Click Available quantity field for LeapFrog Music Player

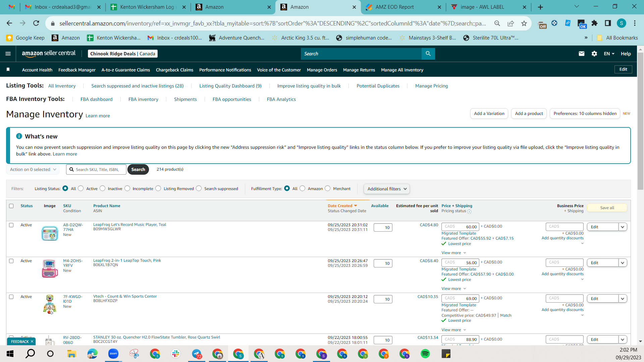tap(383, 228)
